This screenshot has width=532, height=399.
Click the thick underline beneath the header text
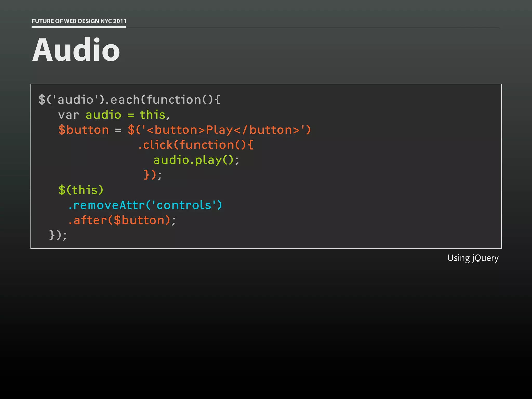point(79,27)
